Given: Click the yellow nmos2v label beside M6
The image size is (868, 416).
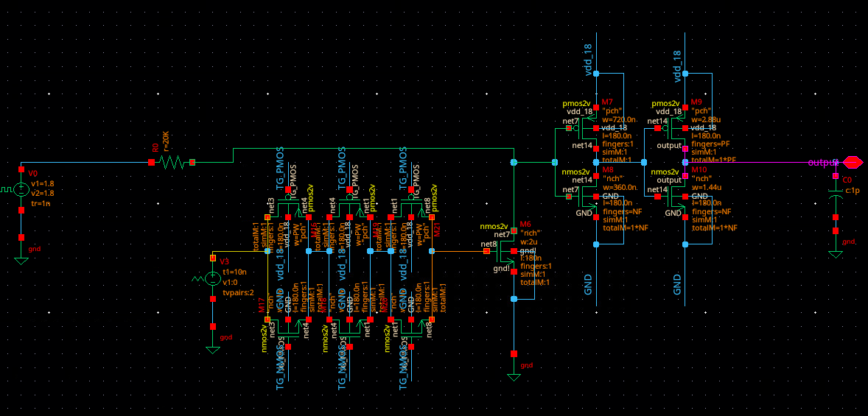Looking at the screenshot, I should tap(494, 226).
